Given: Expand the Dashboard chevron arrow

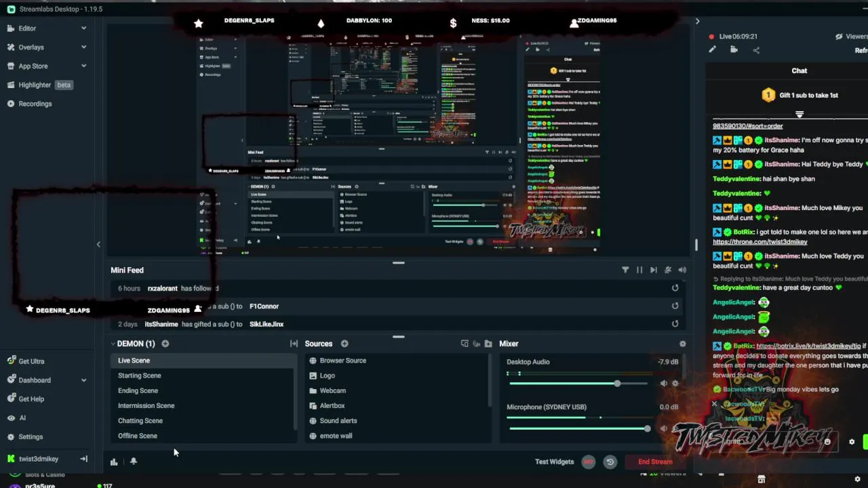Looking at the screenshot, I should coord(83,380).
